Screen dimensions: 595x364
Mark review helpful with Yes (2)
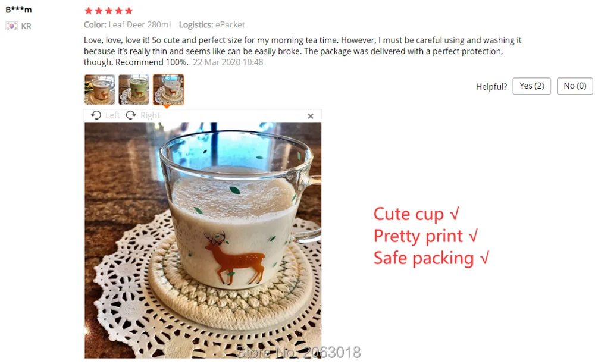pyautogui.click(x=531, y=86)
